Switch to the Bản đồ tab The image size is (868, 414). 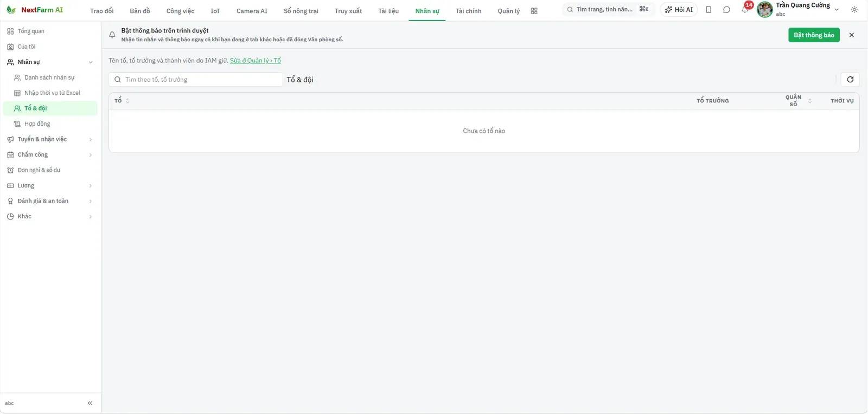[140, 11]
